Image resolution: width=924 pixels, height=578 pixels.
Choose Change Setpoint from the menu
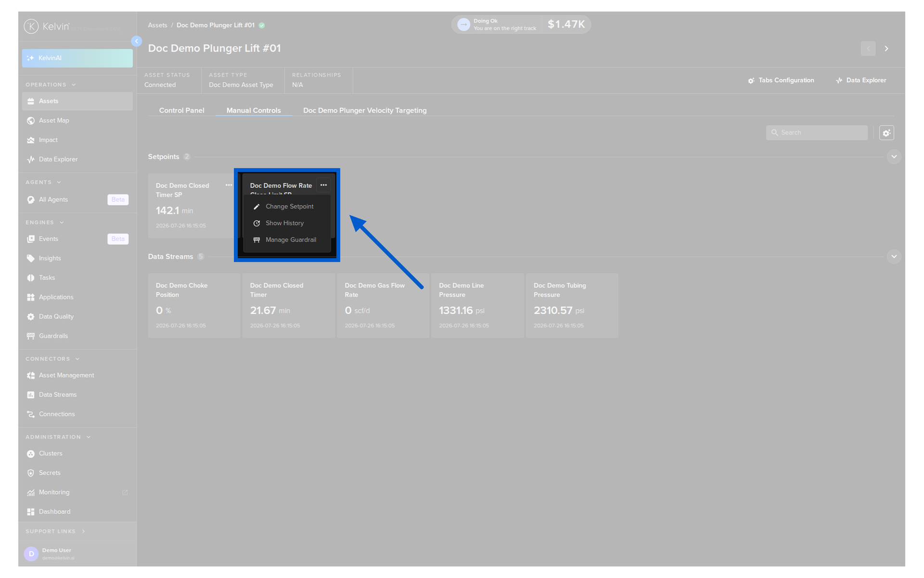click(x=287, y=207)
